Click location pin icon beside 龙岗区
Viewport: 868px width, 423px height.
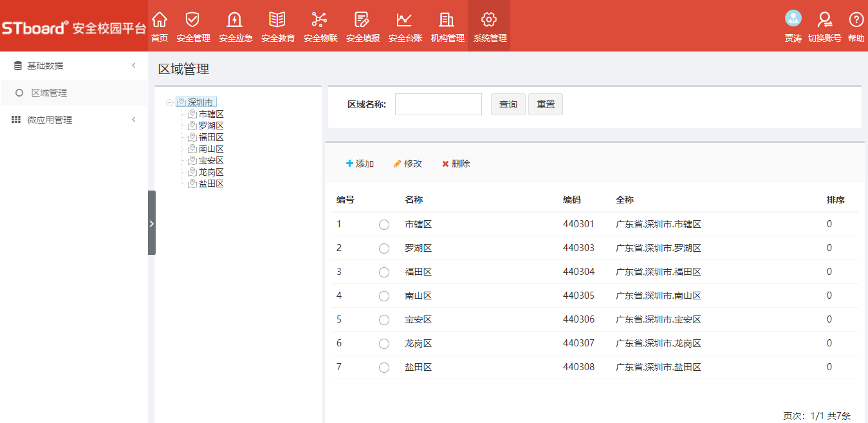click(x=192, y=172)
